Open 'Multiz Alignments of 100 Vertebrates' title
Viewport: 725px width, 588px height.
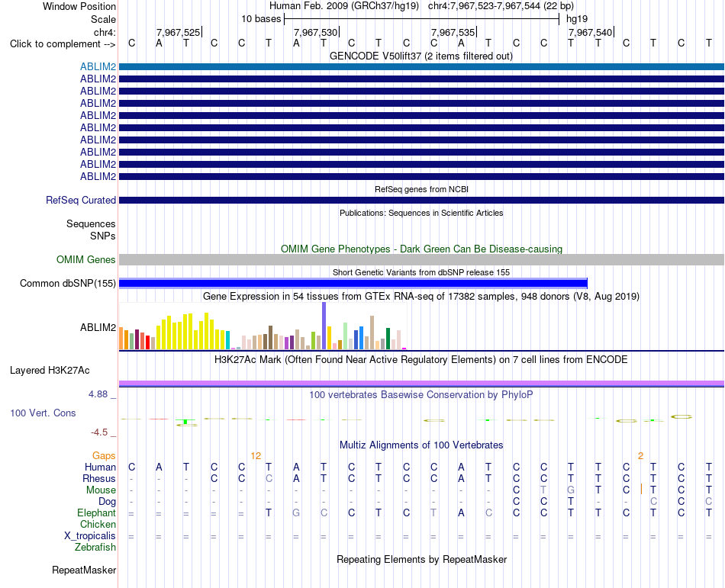tap(421, 445)
